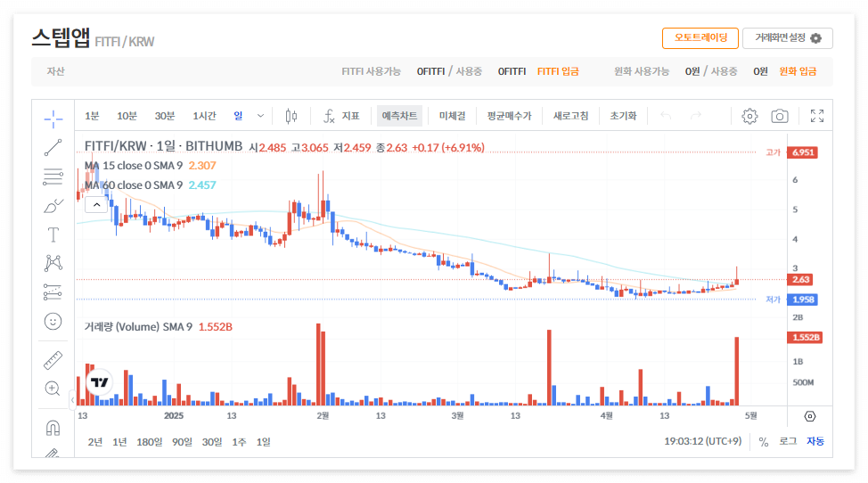This screenshot has height=483, width=868.
Task: Open the timezone clock 19:03:12 (UTC+9)
Action: click(703, 441)
